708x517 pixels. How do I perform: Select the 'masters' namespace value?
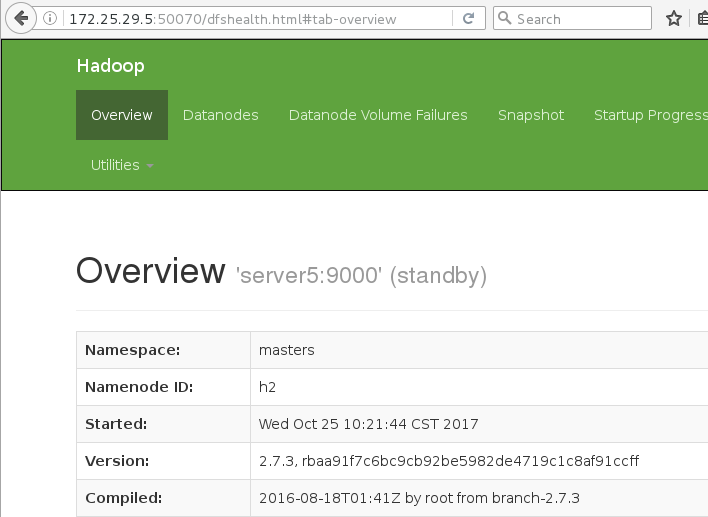click(287, 350)
